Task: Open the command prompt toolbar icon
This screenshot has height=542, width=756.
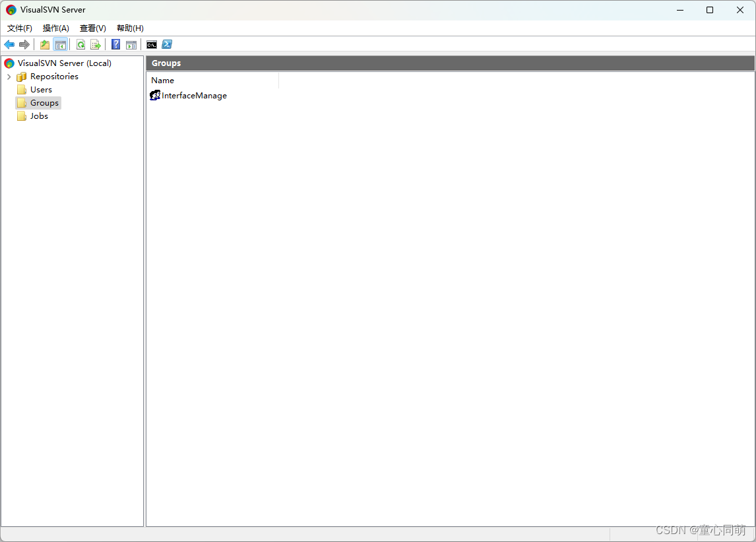Action: 152,45
